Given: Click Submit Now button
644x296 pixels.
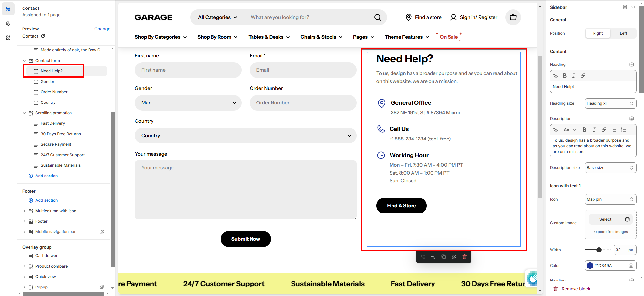Looking at the screenshot, I should coord(246,239).
